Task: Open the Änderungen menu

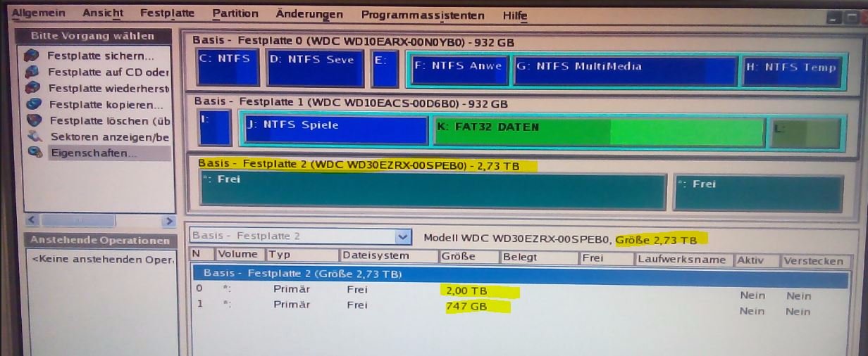Action: tap(309, 14)
